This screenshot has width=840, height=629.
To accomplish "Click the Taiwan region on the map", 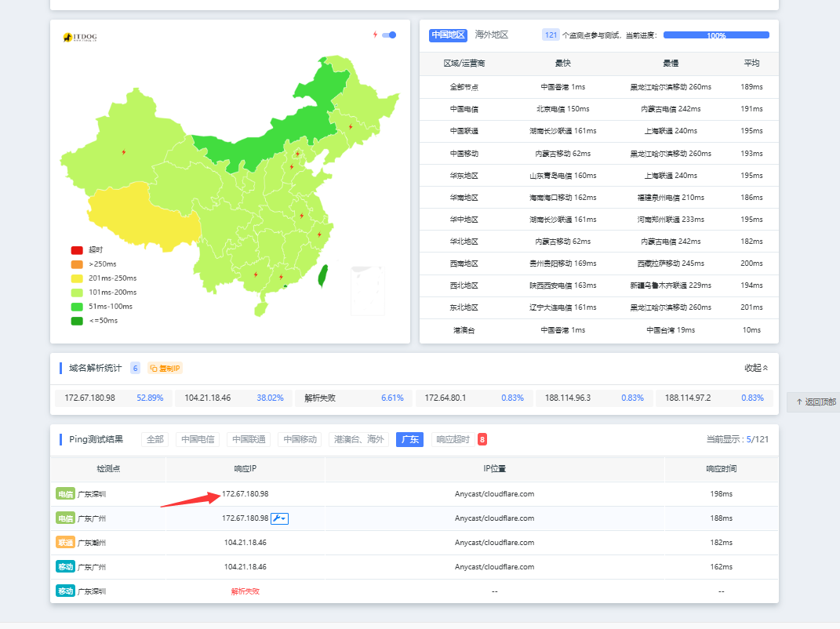I will 322,275.
